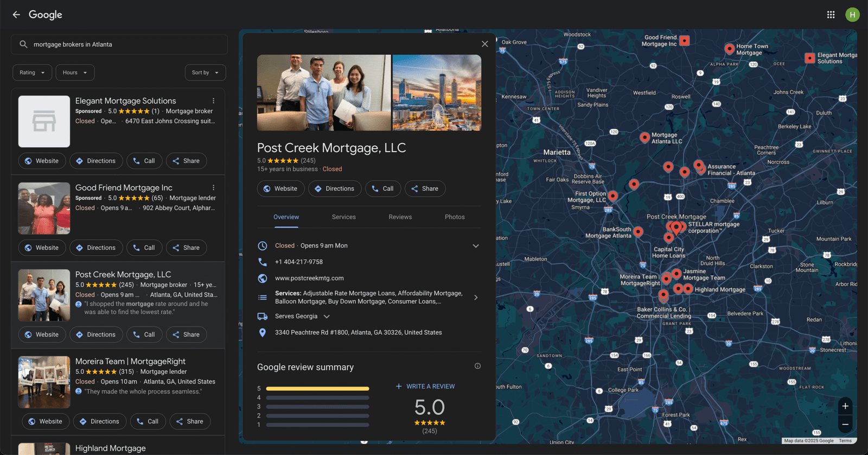
Task: Click Write a Review link
Action: click(x=425, y=387)
